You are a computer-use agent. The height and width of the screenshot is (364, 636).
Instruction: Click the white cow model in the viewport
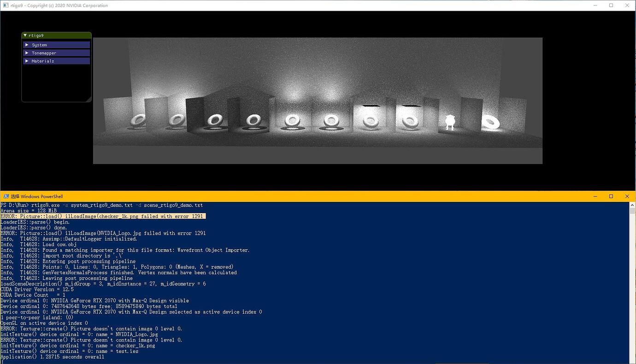(449, 121)
